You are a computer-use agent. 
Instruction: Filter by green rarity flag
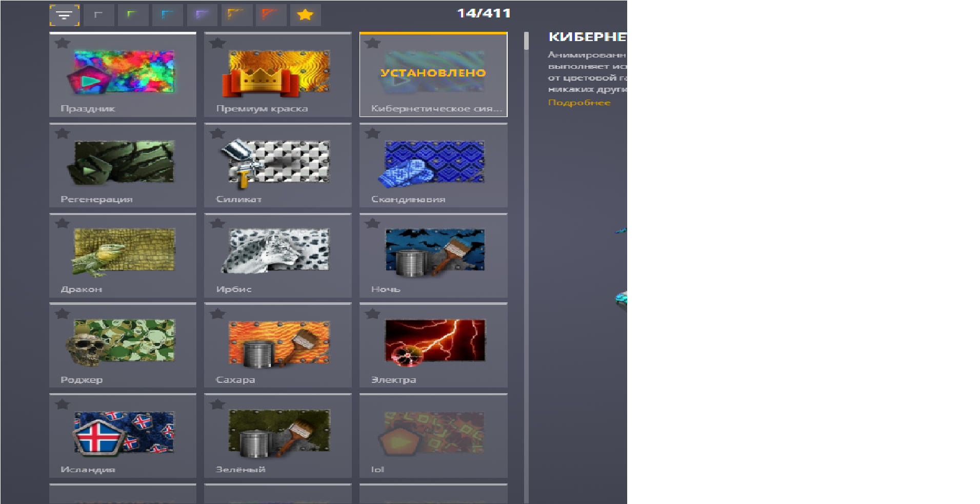pyautogui.click(x=133, y=15)
